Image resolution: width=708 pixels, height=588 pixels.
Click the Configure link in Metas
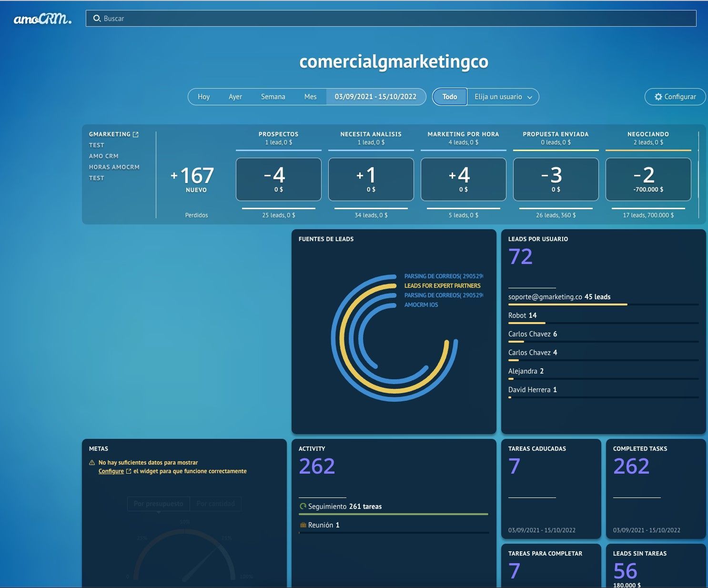(x=111, y=471)
